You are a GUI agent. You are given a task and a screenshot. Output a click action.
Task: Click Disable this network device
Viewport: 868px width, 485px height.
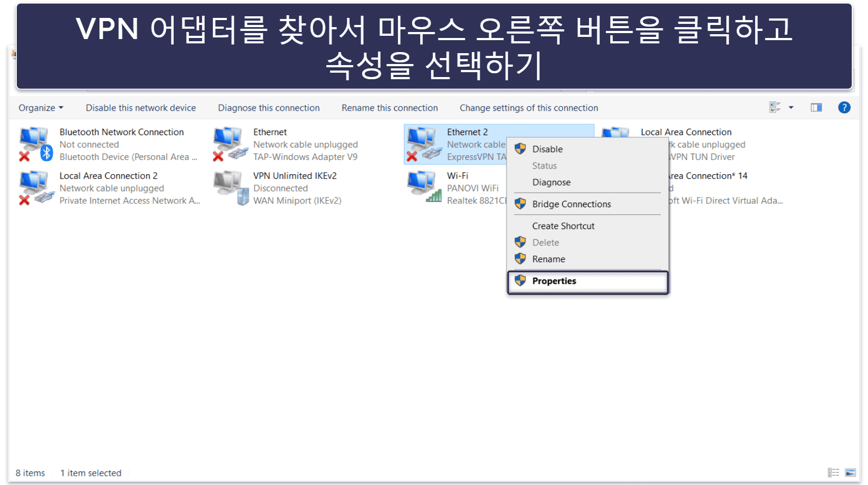(x=141, y=108)
